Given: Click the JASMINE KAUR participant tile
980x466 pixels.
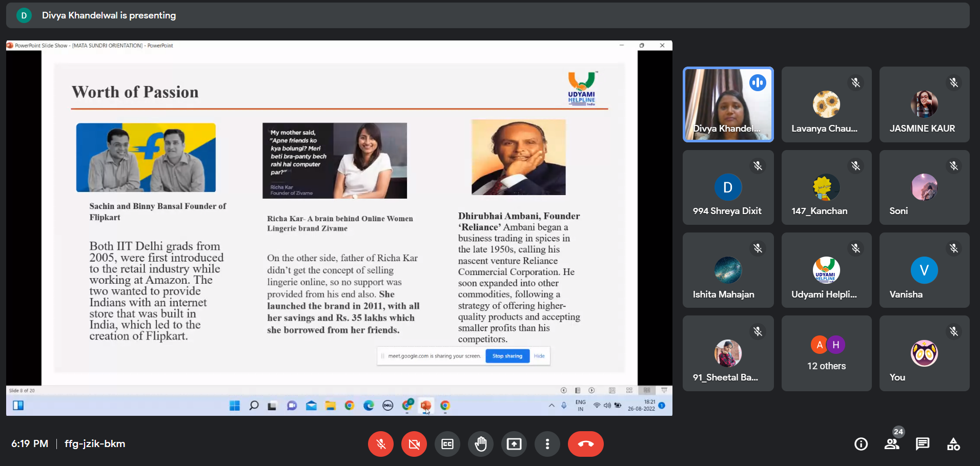Looking at the screenshot, I should 924,104.
